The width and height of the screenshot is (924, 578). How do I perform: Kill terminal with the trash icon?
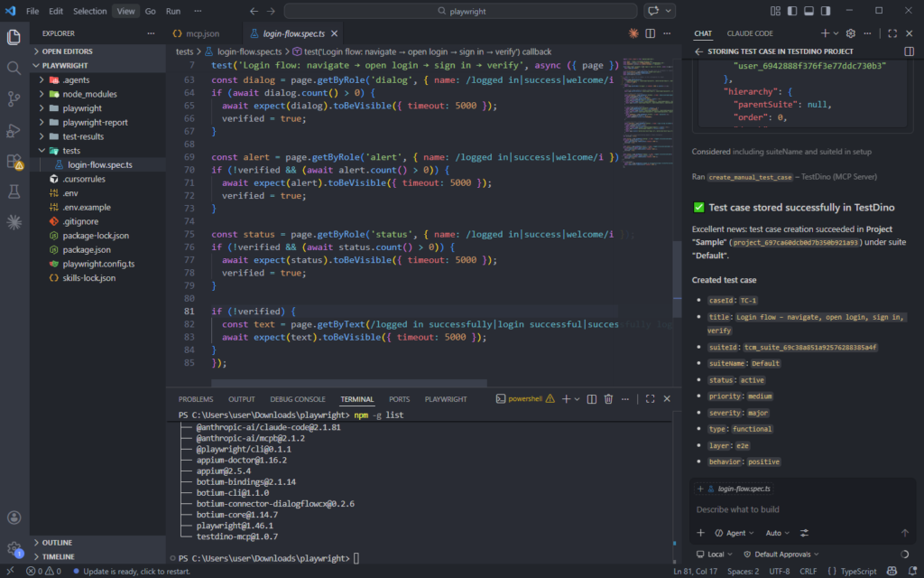pos(608,398)
